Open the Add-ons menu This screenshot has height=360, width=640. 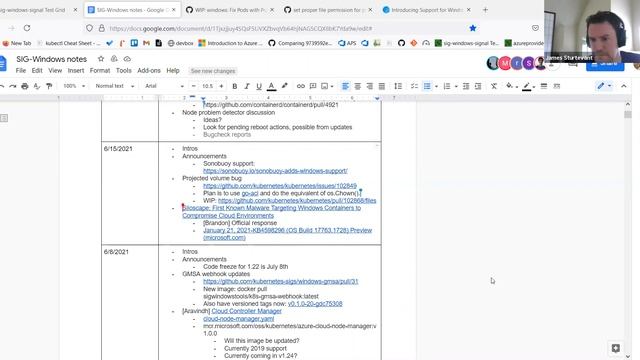tap(149, 71)
